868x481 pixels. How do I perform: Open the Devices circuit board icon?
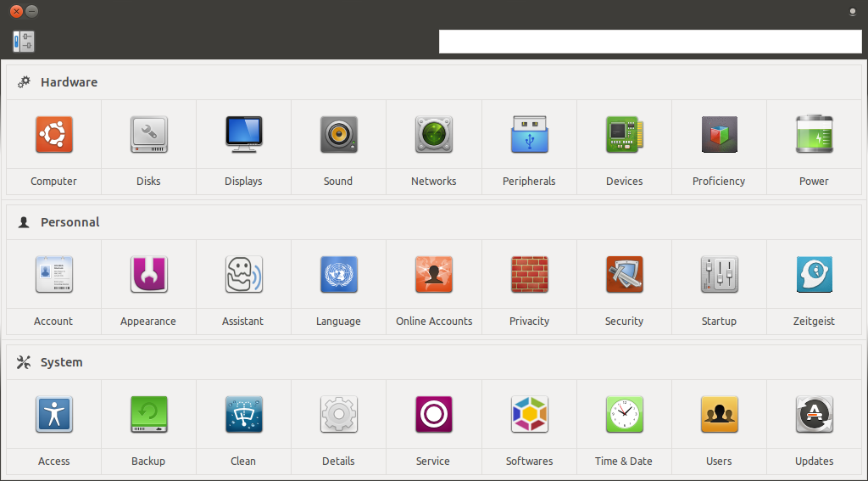point(625,134)
